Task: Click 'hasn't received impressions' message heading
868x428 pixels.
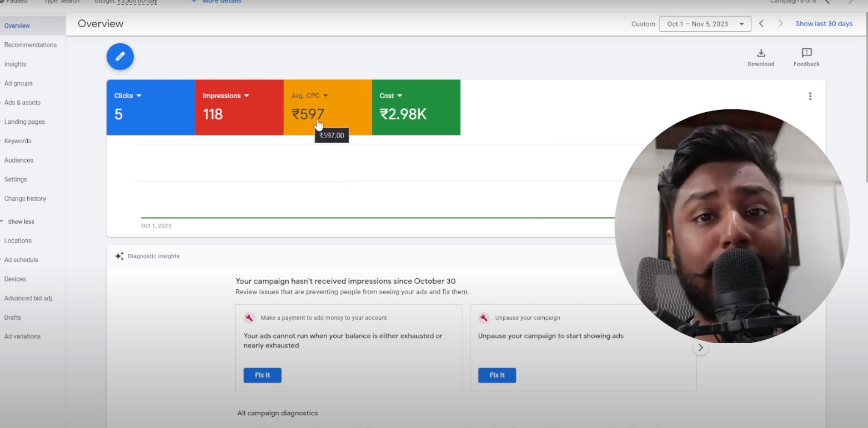Action: pos(345,281)
